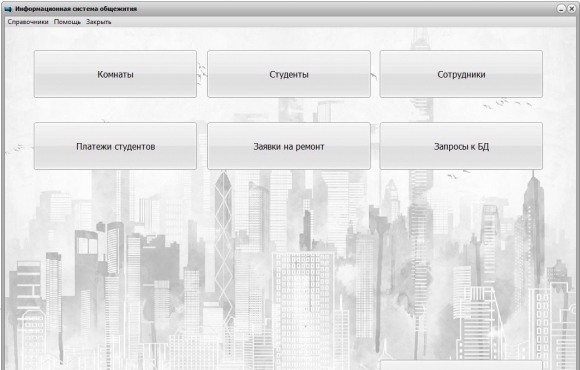The image size is (580, 370).
Task: Click the left window border
Action: [3, 192]
